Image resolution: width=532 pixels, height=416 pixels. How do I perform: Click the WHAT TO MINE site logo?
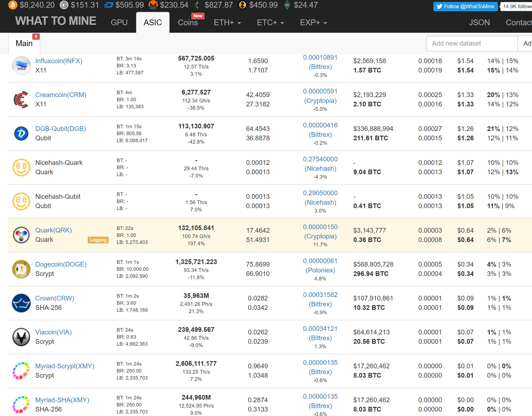[x=56, y=21]
